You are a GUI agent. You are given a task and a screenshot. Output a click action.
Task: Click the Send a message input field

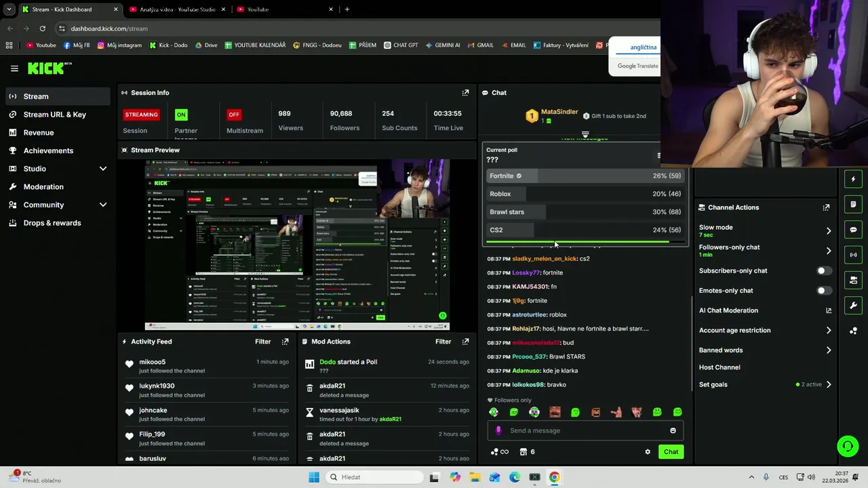(585, 430)
